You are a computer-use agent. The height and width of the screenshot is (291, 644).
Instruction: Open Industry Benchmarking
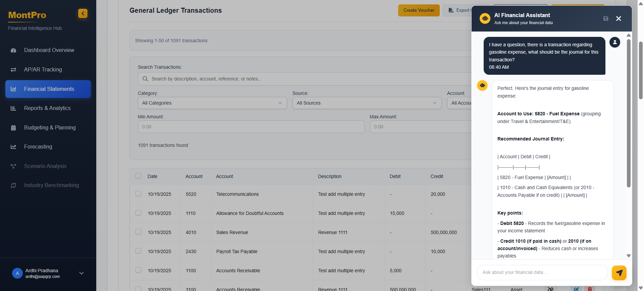(x=48, y=185)
